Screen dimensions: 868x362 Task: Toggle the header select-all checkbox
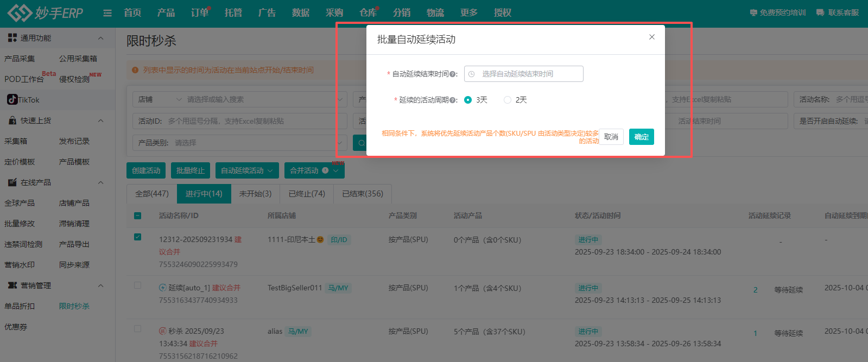[137, 215]
